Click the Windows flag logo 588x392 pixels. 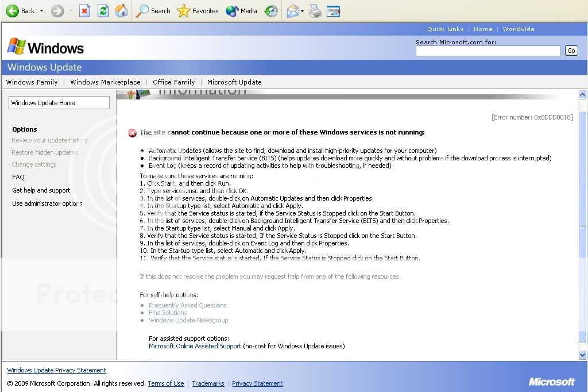(x=17, y=46)
